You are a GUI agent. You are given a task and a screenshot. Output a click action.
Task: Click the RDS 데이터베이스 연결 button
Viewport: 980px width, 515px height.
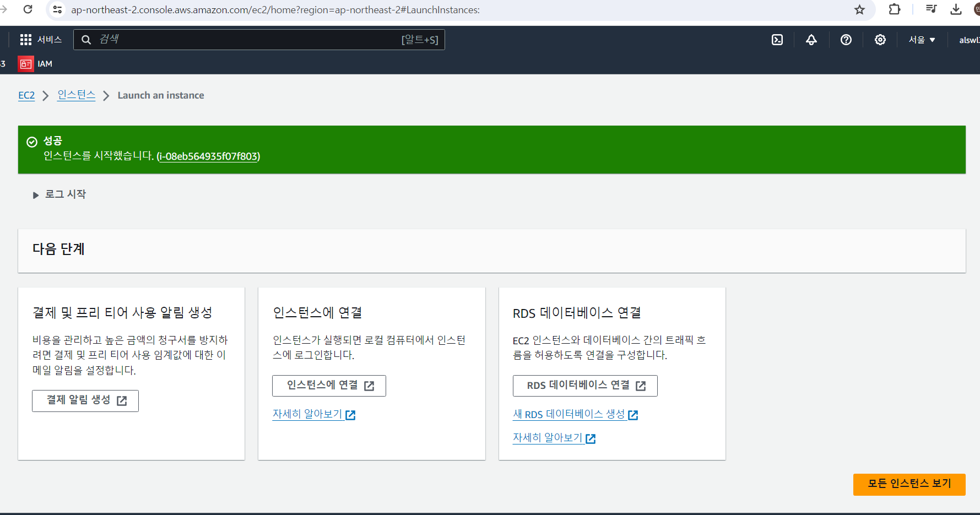[x=585, y=386]
